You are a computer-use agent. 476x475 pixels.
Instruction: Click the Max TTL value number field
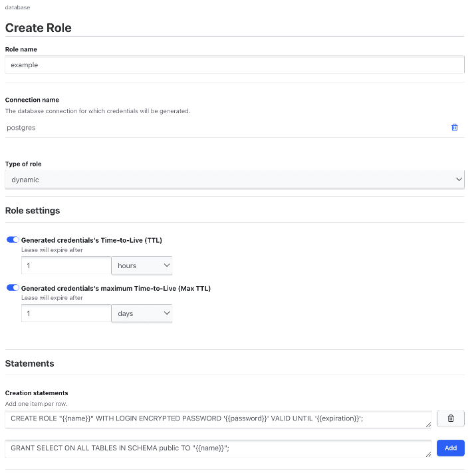point(66,313)
